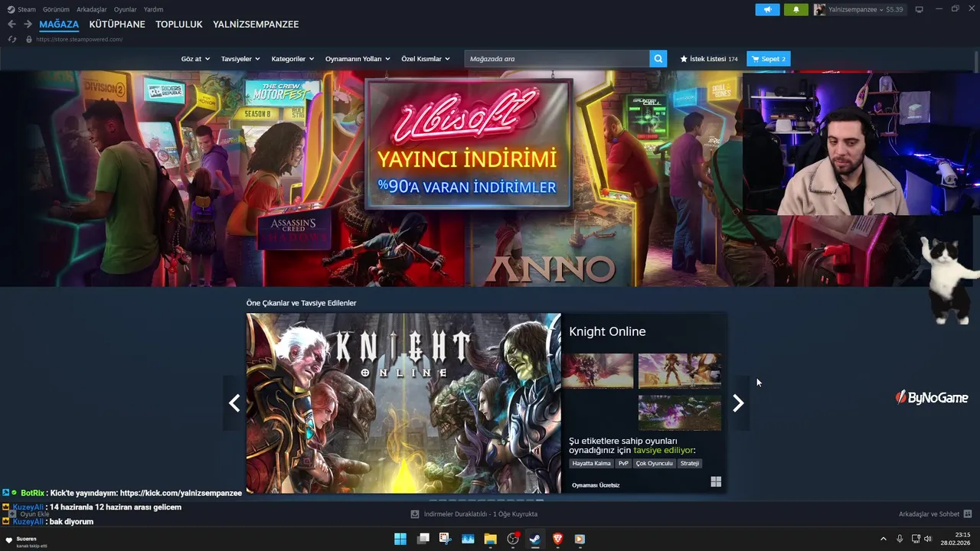Click the Hayatta Kalma tag
980x551 pixels.
(x=592, y=463)
